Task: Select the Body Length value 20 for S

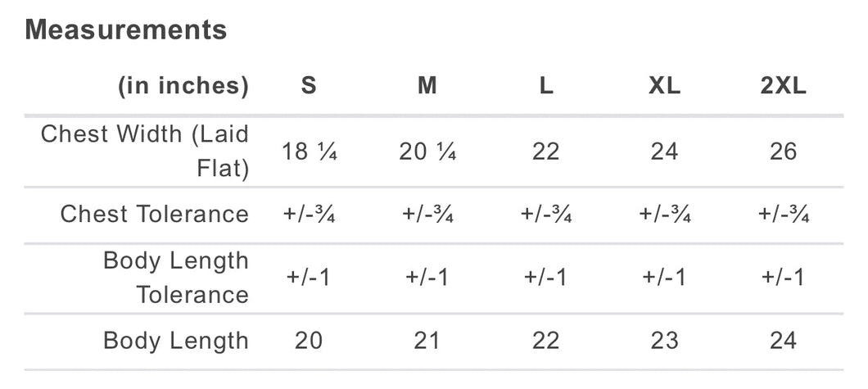Action: pyautogui.click(x=309, y=341)
